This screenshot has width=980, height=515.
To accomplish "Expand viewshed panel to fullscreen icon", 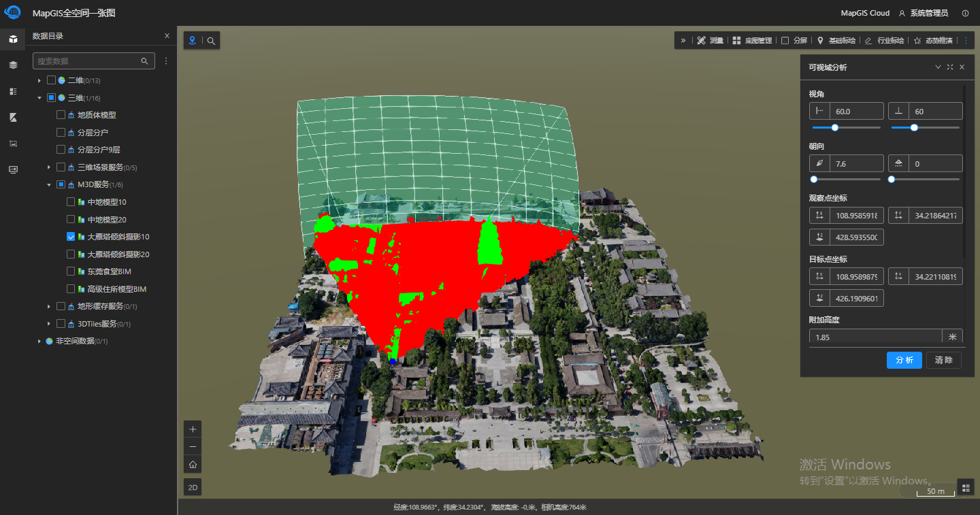I will click(949, 67).
